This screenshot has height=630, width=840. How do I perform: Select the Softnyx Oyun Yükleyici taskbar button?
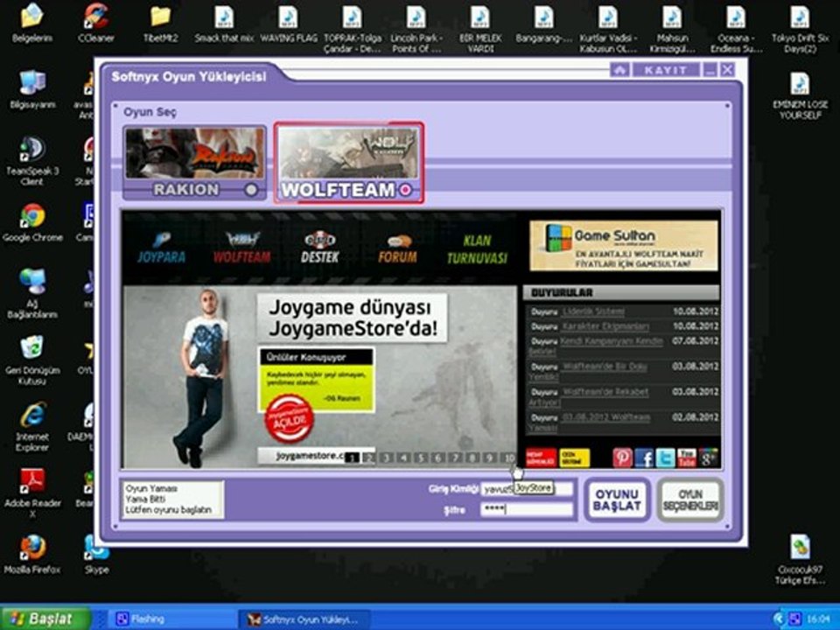(x=304, y=619)
